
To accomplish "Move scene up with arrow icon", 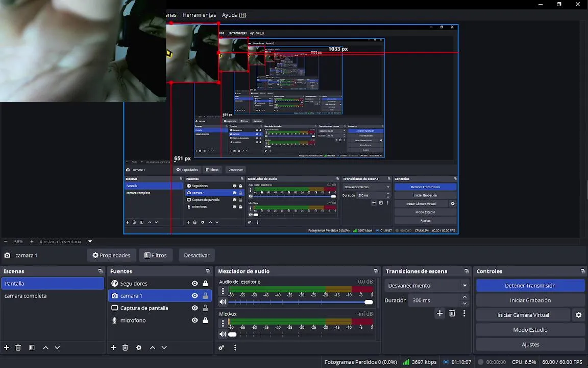I will [45, 348].
